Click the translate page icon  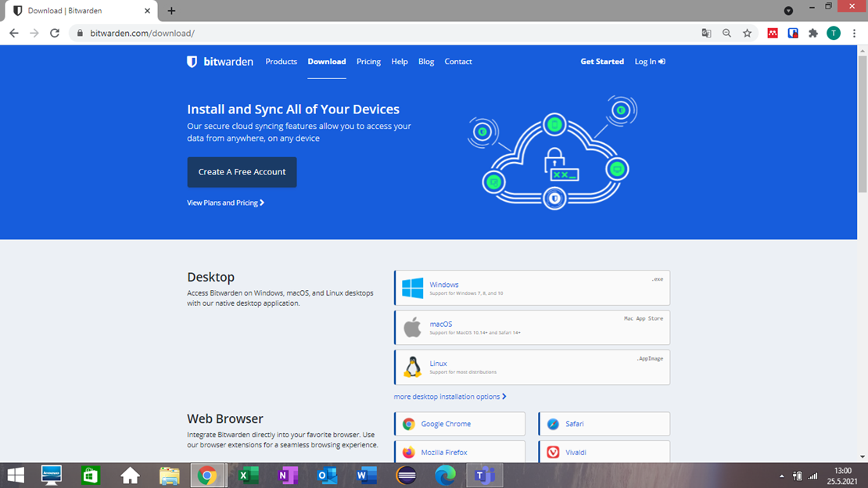706,33
